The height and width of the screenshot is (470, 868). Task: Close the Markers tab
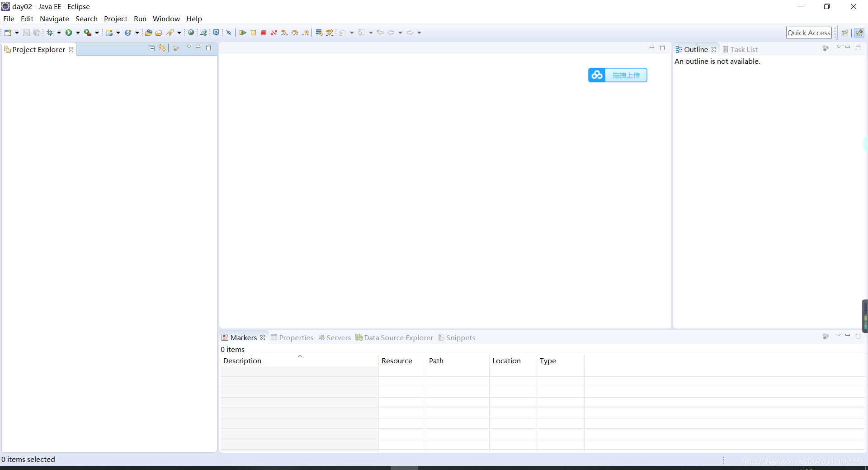tap(263, 337)
